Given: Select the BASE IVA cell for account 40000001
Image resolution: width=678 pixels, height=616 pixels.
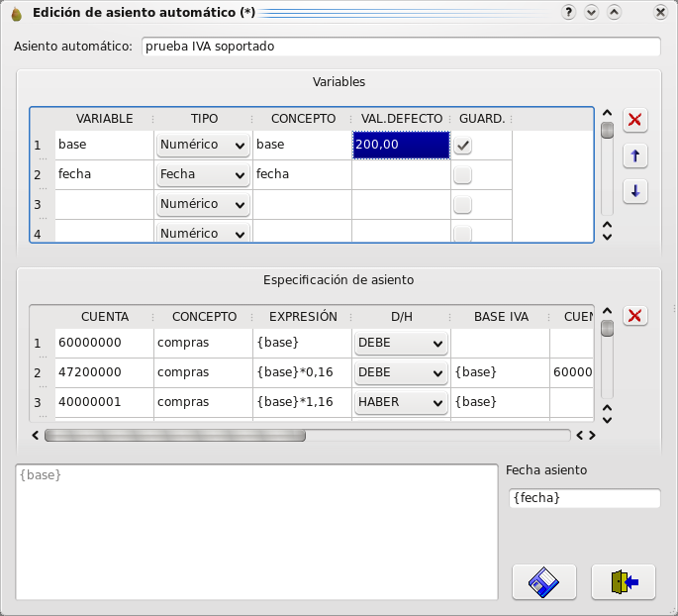Looking at the screenshot, I should [x=500, y=402].
